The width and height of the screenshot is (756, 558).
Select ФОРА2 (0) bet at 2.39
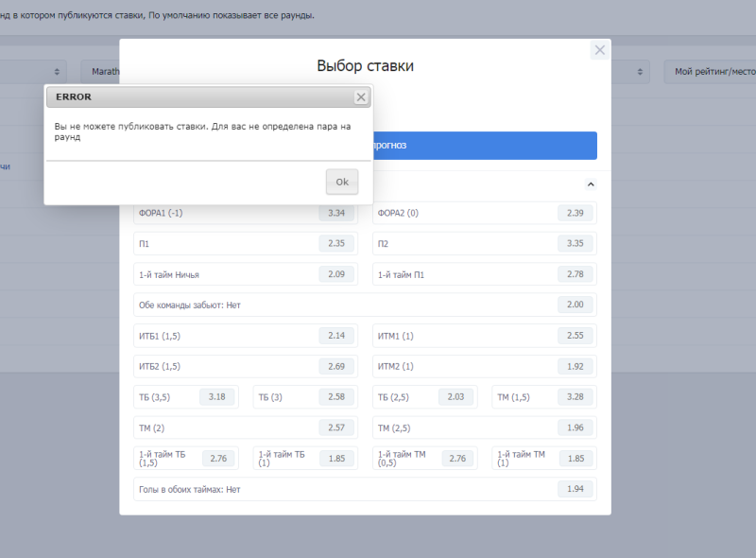[485, 214]
